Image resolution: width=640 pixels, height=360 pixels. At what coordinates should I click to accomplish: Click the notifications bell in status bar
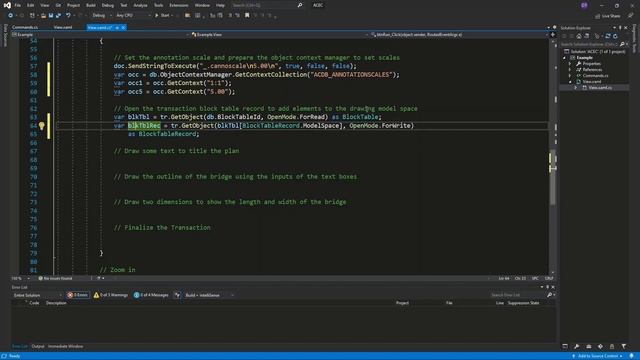click(x=631, y=356)
